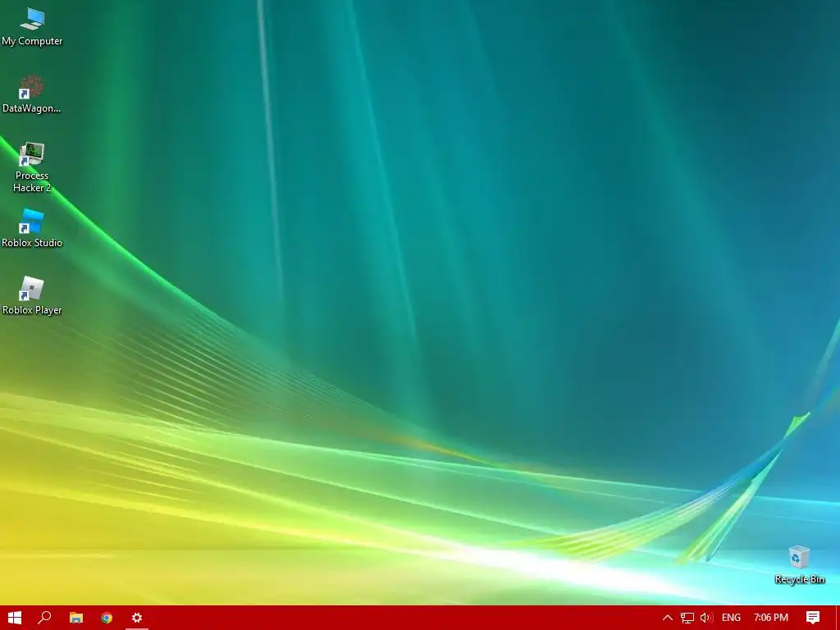Select the Roblox Studio shortcut
The height and width of the screenshot is (630, 840).
pyautogui.click(x=32, y=229)
